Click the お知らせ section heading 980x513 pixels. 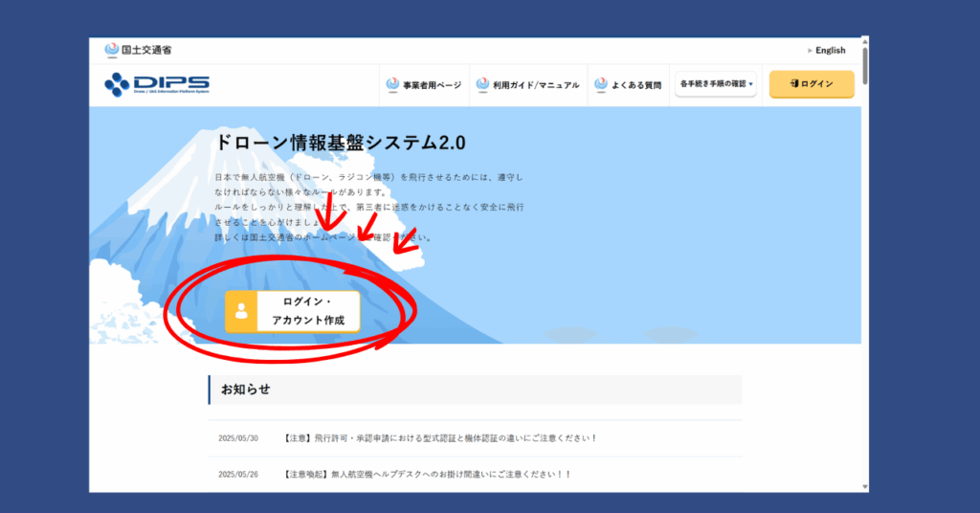pyautogui.click(x=246, y=390)
